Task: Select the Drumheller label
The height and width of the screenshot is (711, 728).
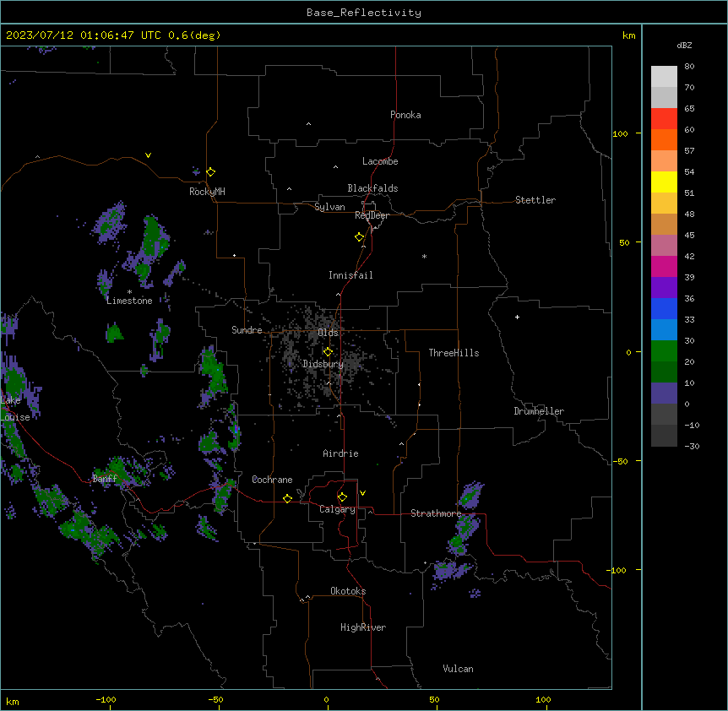Action: pos(539,411)
